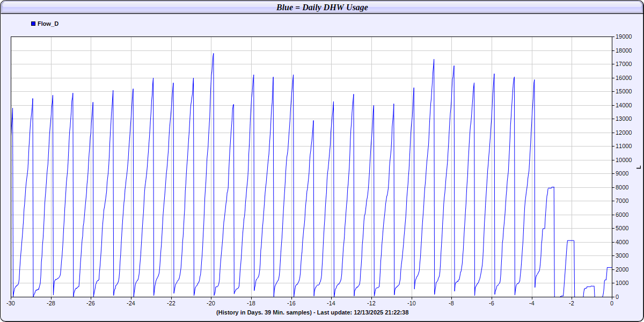644x322 pixels.
Task: Click the blue Flow_D legend square
Action: pyautogui.click(x=33, y=24)
